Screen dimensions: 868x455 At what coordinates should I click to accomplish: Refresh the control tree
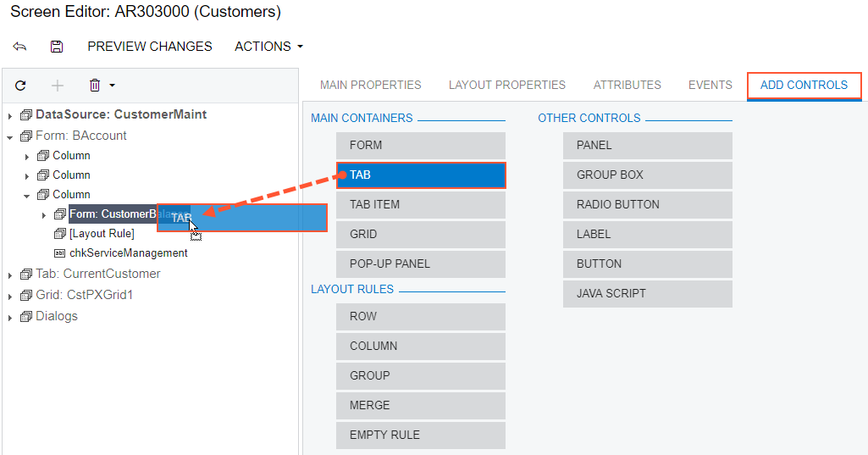tap(21, 86)
